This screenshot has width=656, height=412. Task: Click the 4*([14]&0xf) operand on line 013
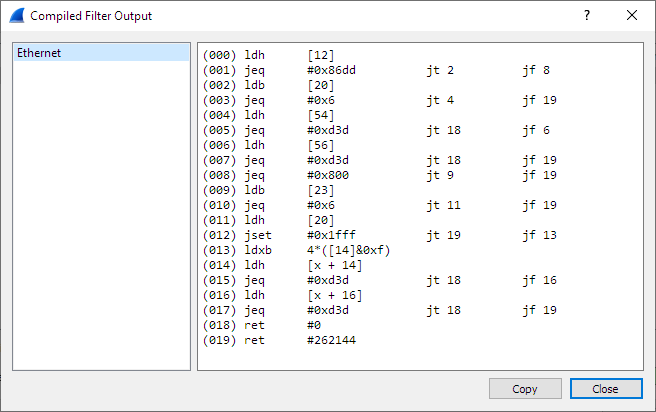click(351, 250)
